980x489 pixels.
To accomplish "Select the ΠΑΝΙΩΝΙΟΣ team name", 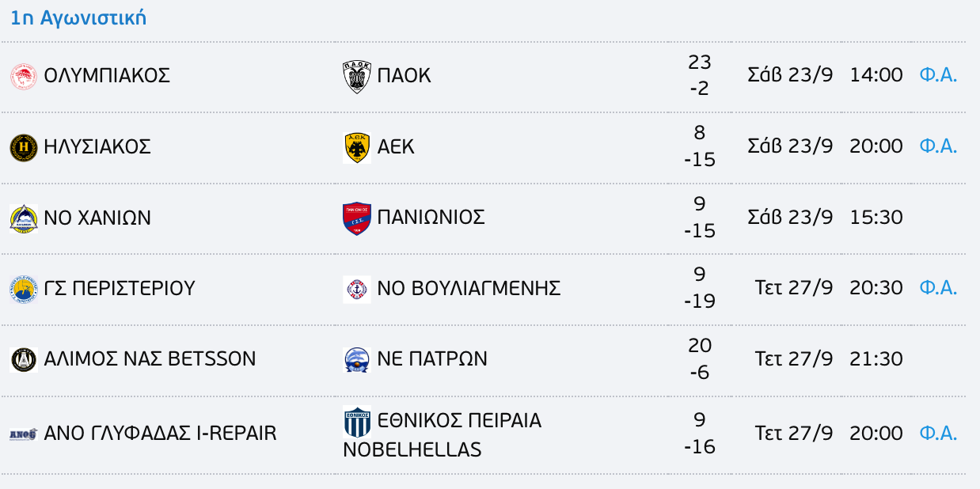I will tap(431, 218).
